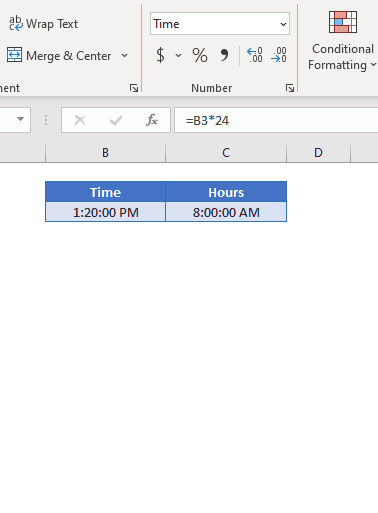Expand the Merge & Center options arrow
This screenshot has height=513, width=378.
click(125, 56)
